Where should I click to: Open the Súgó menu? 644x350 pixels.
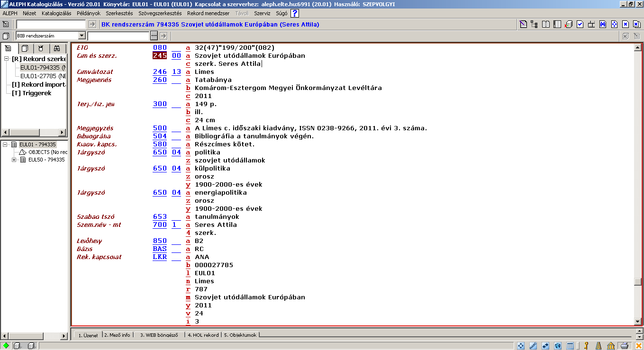click(281, 13)
